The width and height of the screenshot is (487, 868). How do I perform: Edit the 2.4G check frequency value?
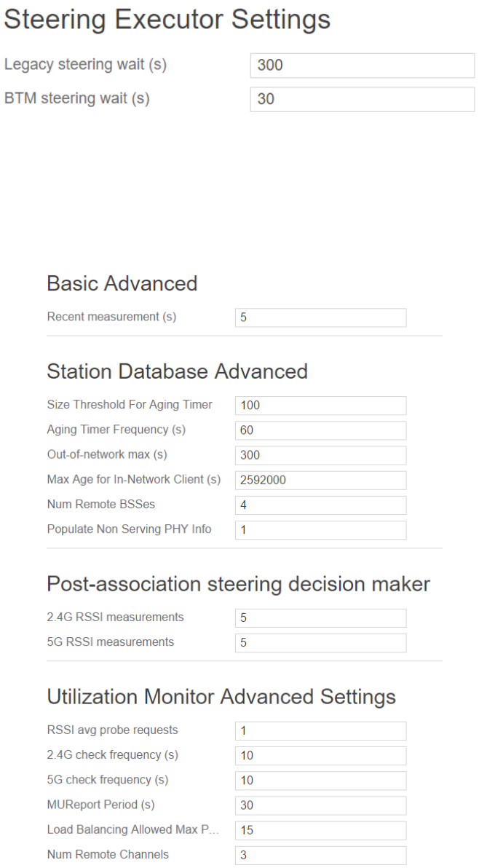click(320, 756)
